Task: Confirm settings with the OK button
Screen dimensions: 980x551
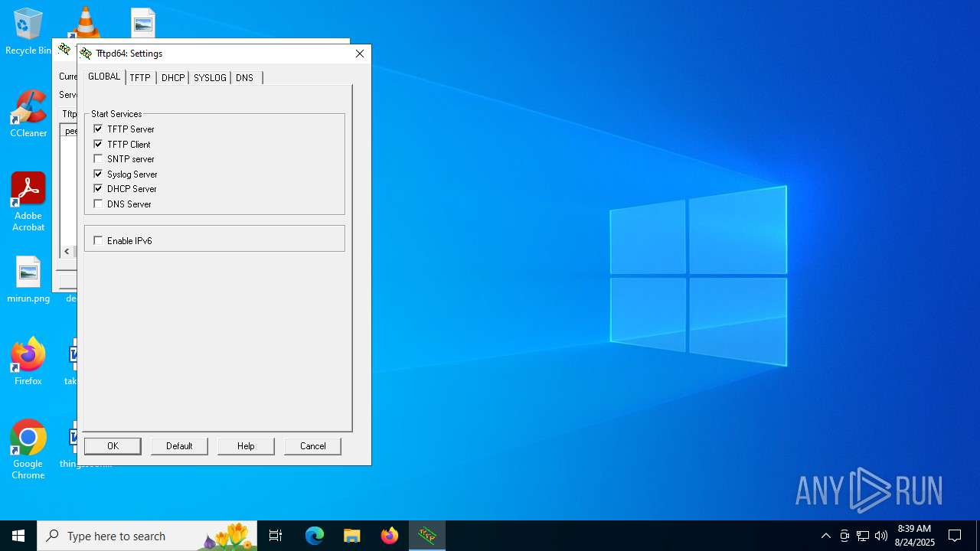Action: click(113, 446)
